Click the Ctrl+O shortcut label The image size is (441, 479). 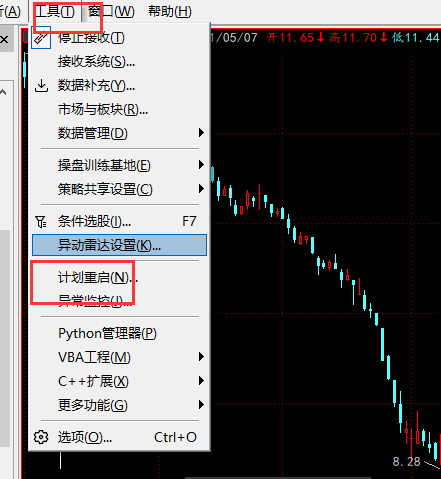(175, 437)
